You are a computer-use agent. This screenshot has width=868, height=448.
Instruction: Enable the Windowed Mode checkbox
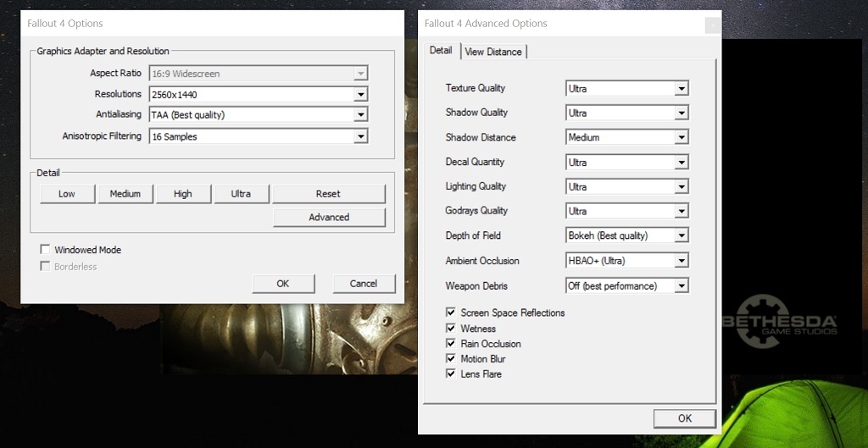tap(46, 250)
